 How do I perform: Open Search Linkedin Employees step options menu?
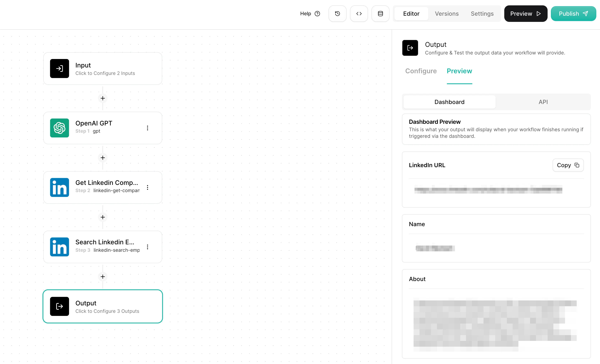point(147,247)
